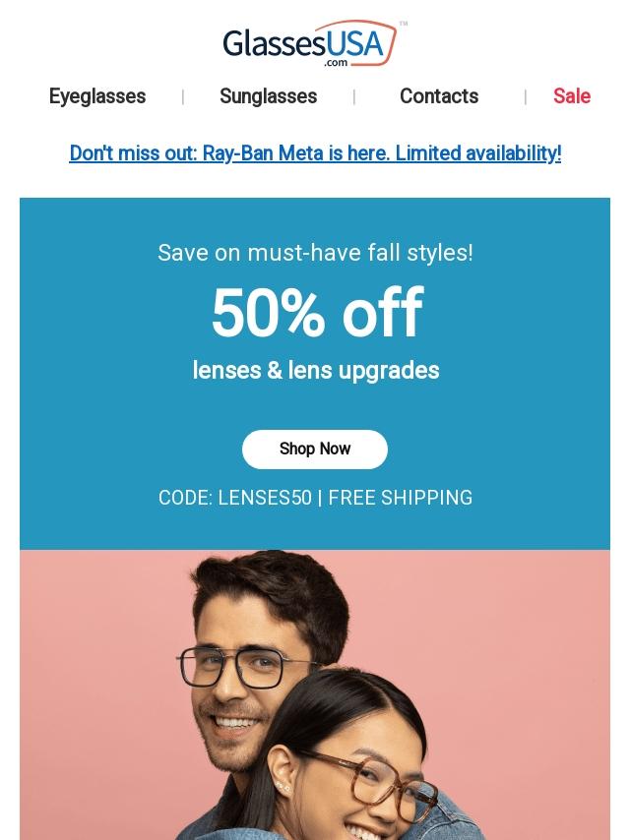Follow the Ray-Ban Meta limited availability link
The height and width of the screenshot is (840, 630).
[x=315, y=153]
